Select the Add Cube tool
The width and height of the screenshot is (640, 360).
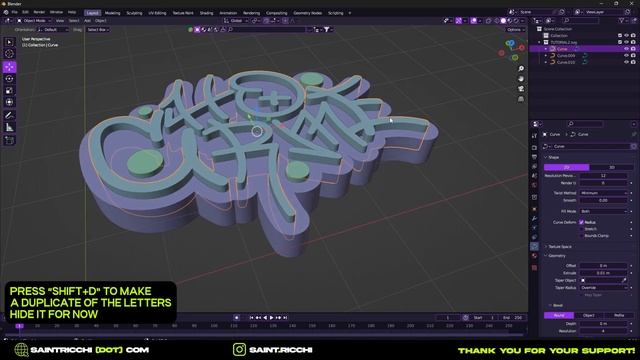(9, 140)
